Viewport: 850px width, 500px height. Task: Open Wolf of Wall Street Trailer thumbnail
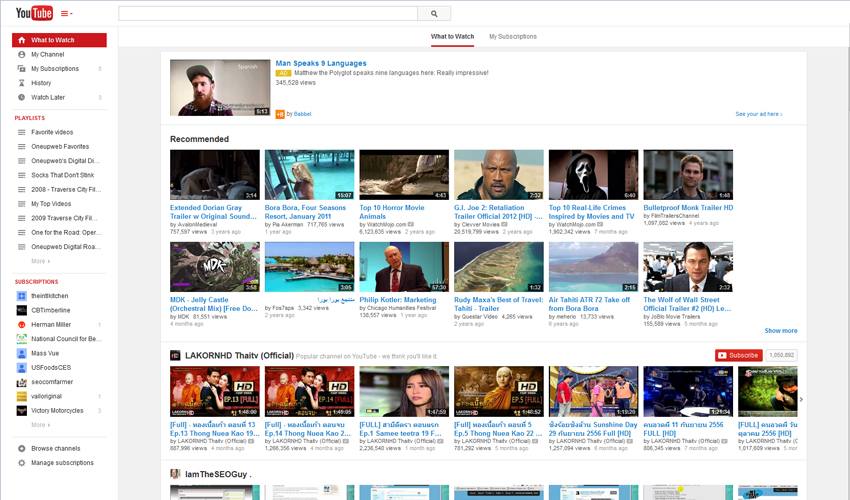pyautogui.click(x=688, y=267)
